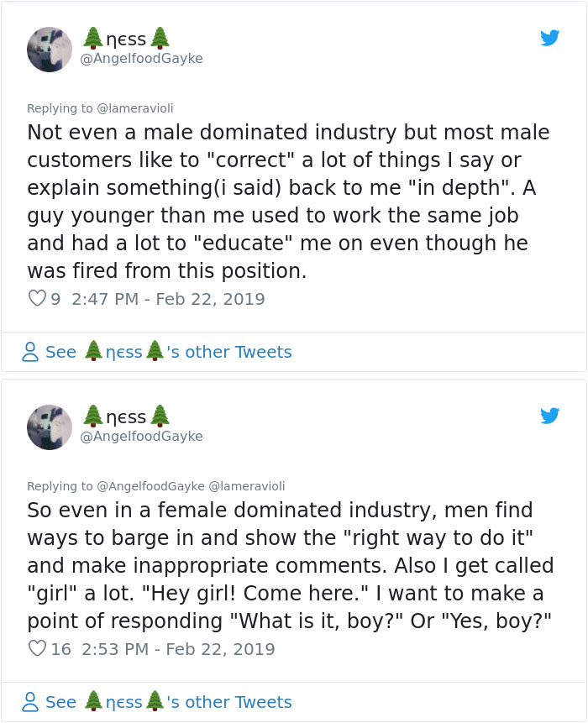Click the Twitter bird icon on the first tweet
This screenshot has height=723, width=588.
point(551,38)
